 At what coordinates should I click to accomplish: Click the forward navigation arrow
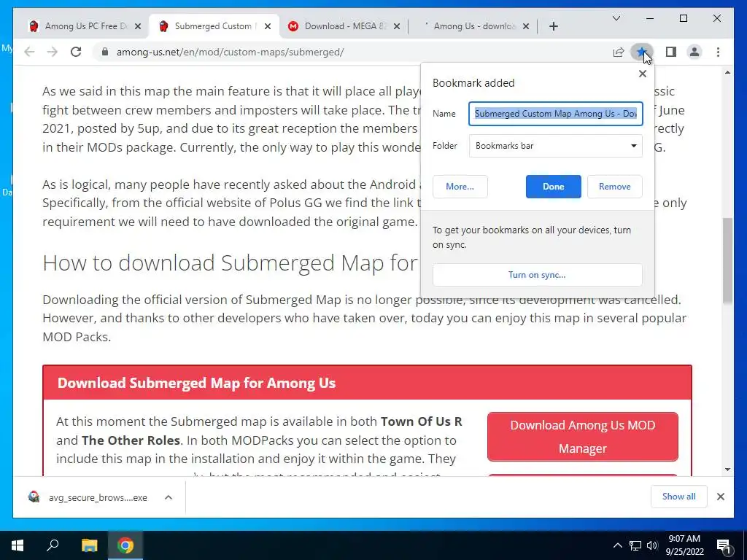53,52
